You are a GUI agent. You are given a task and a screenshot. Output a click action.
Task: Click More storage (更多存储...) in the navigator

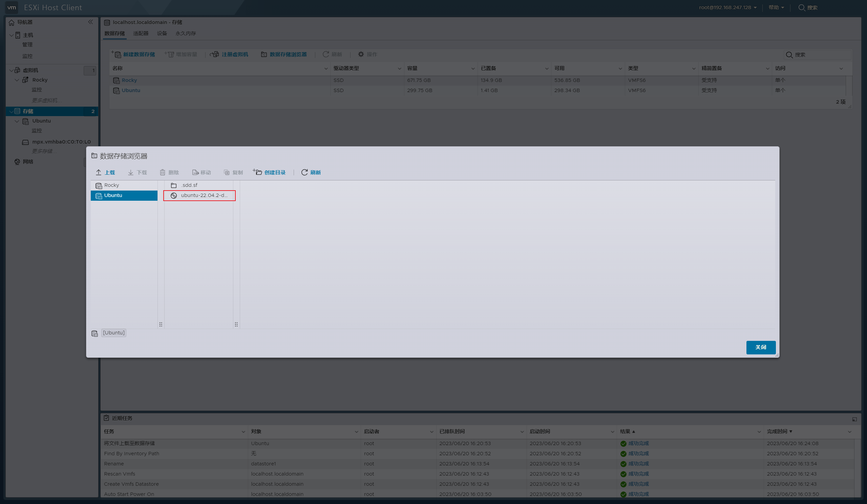pos(44,151)
